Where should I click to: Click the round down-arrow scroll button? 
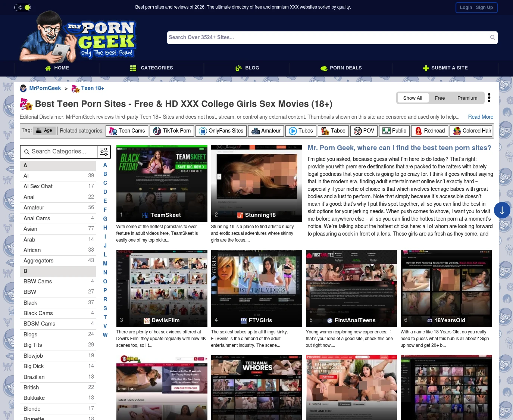coord(502,210)
